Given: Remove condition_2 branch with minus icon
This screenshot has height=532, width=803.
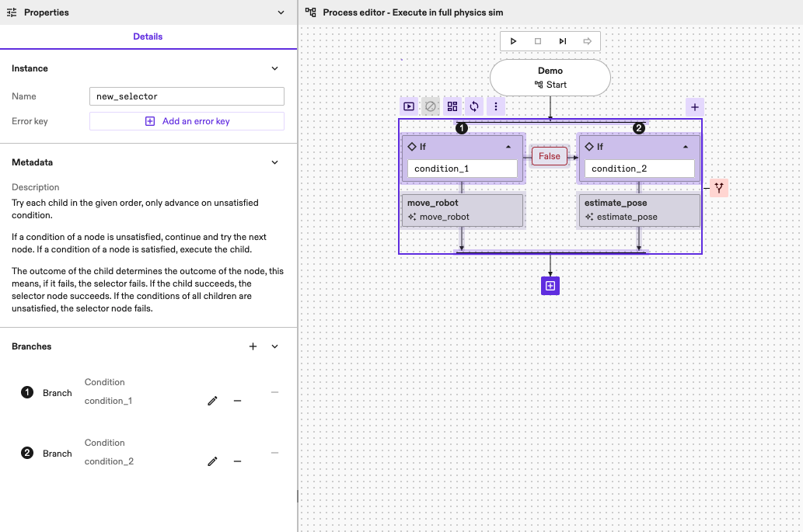Looking at the screenshot, I should pyautogui.click(x=238, y=461).
